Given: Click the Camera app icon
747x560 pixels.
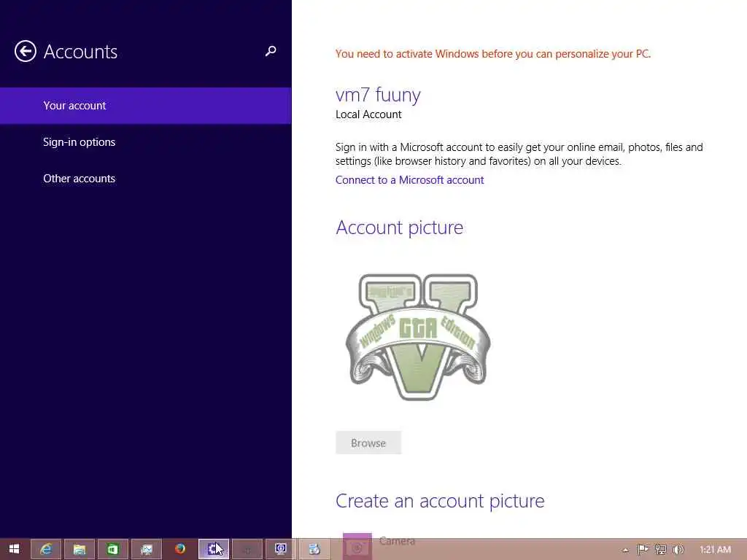Looking at the screenshot, I should pos(357,547).
